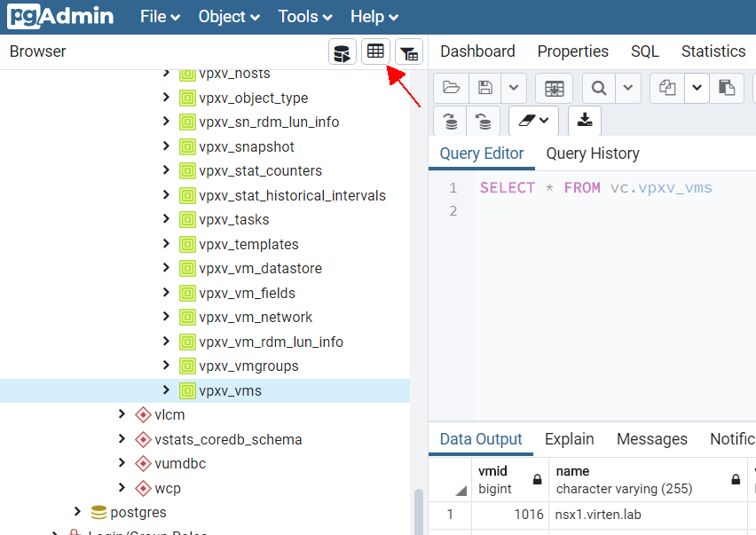Click the schema icon beside vumdbc
Screen dimensions: 756x535
[143, 464]
